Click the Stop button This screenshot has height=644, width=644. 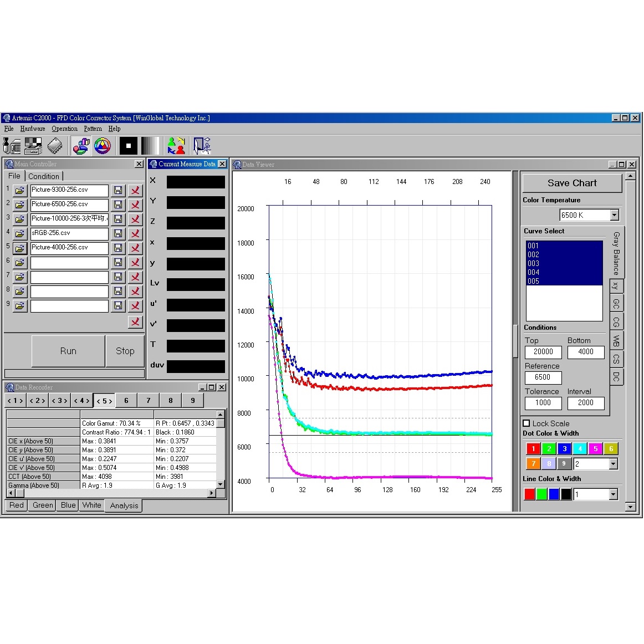(x=125, y=351)
